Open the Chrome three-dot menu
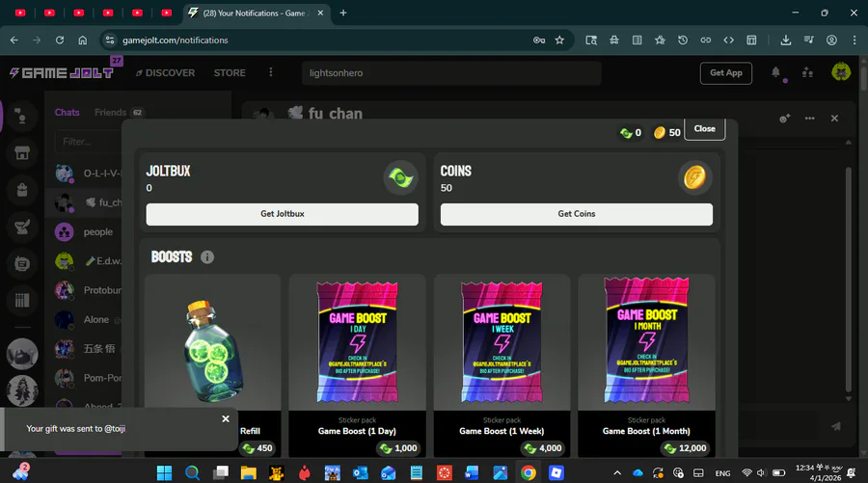 coord(854,40)
